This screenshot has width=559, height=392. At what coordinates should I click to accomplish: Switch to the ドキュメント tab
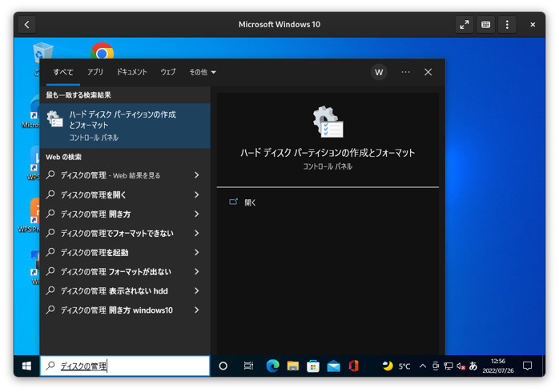point(131,72)
